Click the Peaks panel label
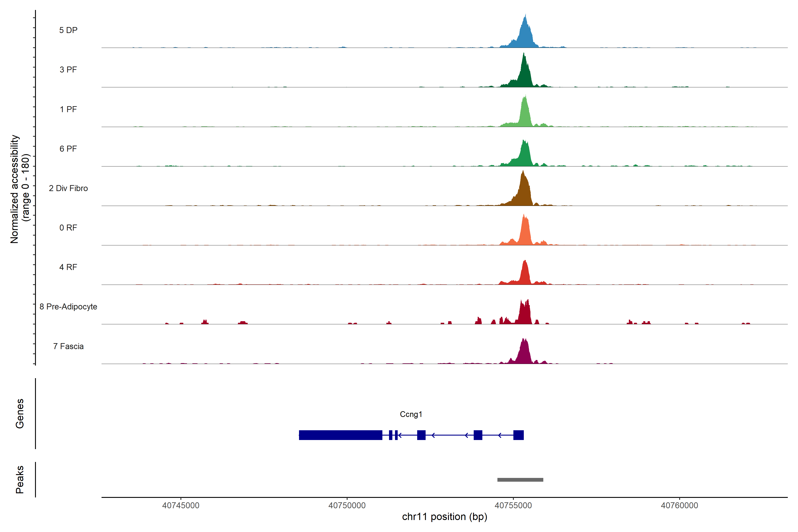Image resolution: width=798 pixels, height=532 pixels. pyautogui.click(x=20, y=479)
